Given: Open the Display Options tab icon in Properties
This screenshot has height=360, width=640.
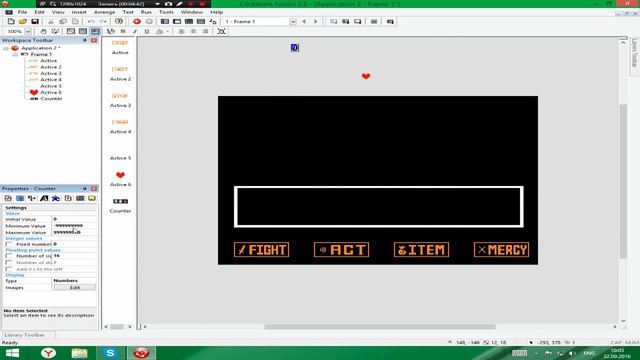Looking at the screenshot, I should (x=20, y=198).
